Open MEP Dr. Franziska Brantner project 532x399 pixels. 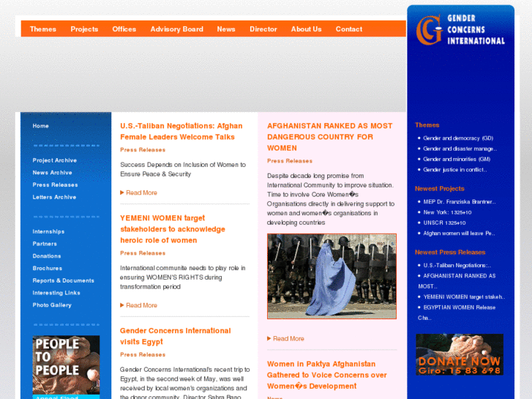pyautogui.click(x=460, y=202)
